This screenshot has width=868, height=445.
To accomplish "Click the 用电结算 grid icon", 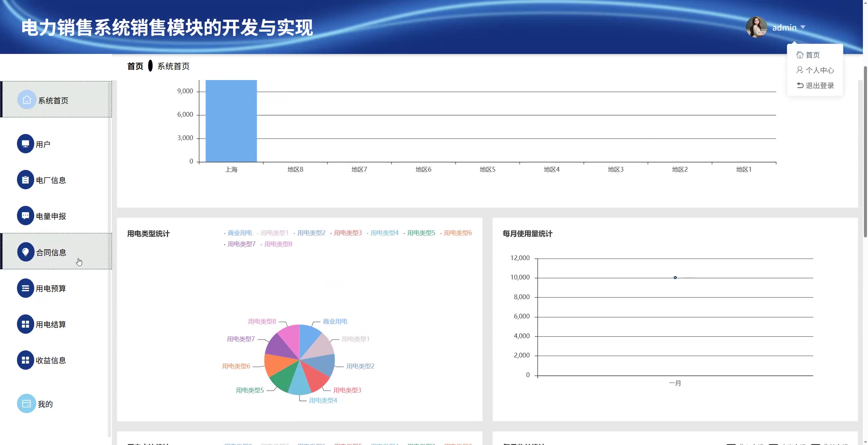I will tap(25, 324).
